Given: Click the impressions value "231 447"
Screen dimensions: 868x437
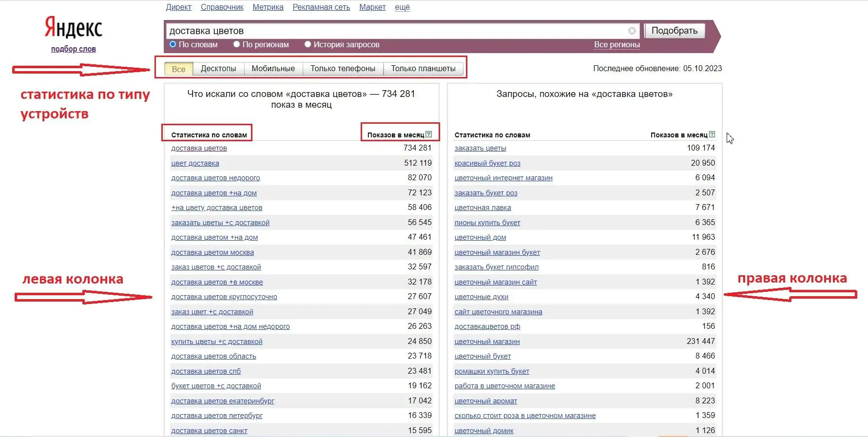Looking at the screenshot, I should pyautogui.click(x=701, y=341).
